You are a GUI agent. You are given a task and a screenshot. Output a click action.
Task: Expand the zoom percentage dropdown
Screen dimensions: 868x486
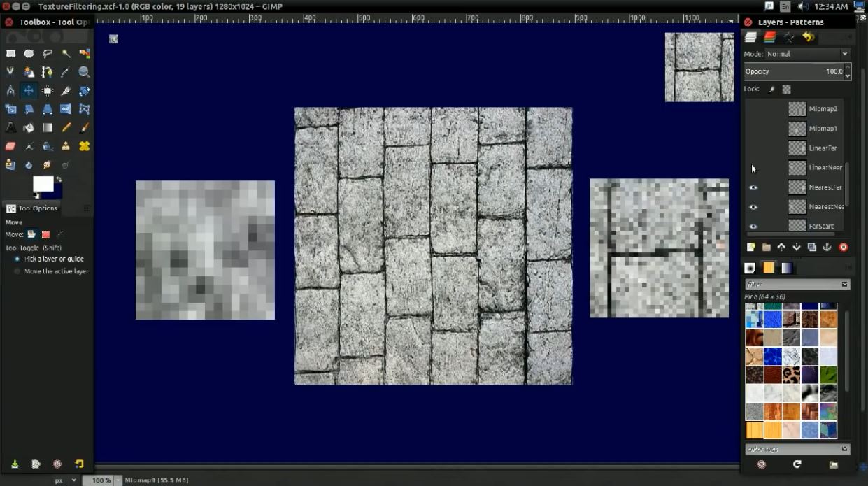(118, 480)
